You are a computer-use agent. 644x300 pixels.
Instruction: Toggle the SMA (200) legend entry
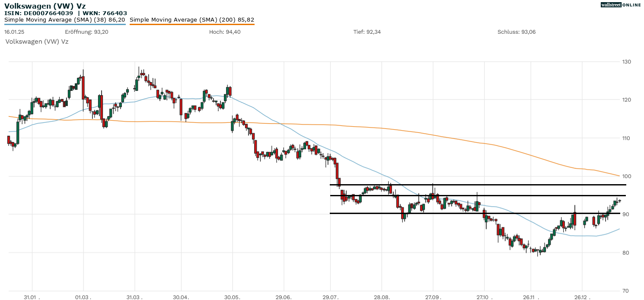pyautogui.click(x=192, y=19)
